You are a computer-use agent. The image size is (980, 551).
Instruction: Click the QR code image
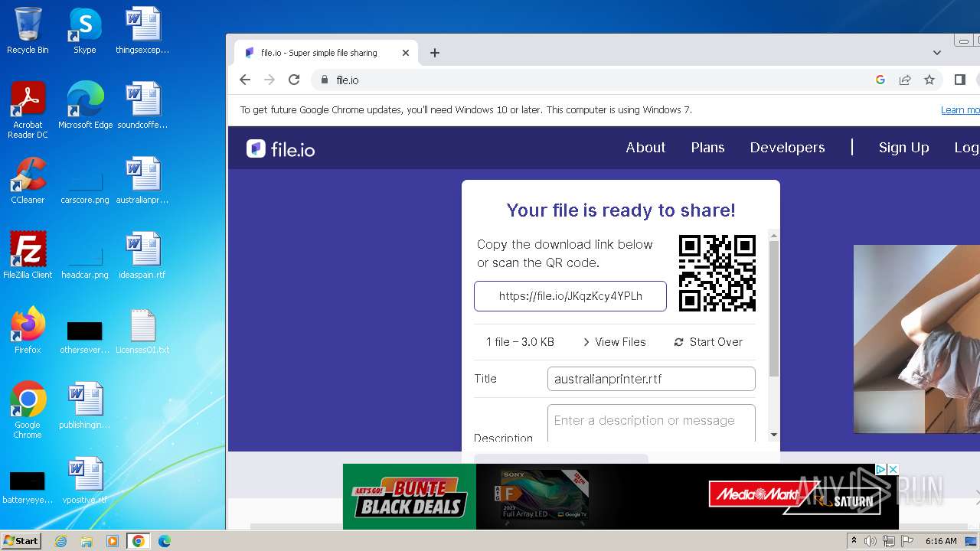[x=717, y=273]
